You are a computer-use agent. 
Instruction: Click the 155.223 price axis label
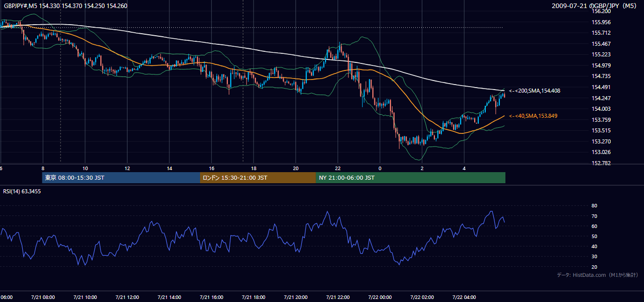click(601, 54)
